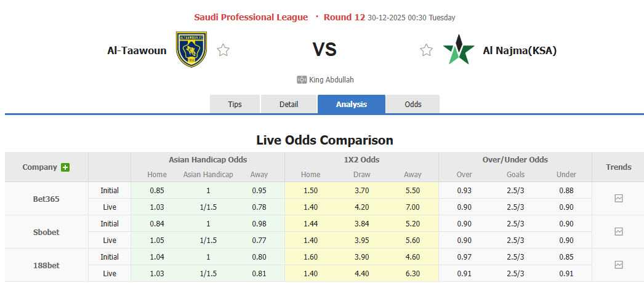Click the Al-Taawoun team name
Viewport: 644px width, 283px height.
(137, 50)
